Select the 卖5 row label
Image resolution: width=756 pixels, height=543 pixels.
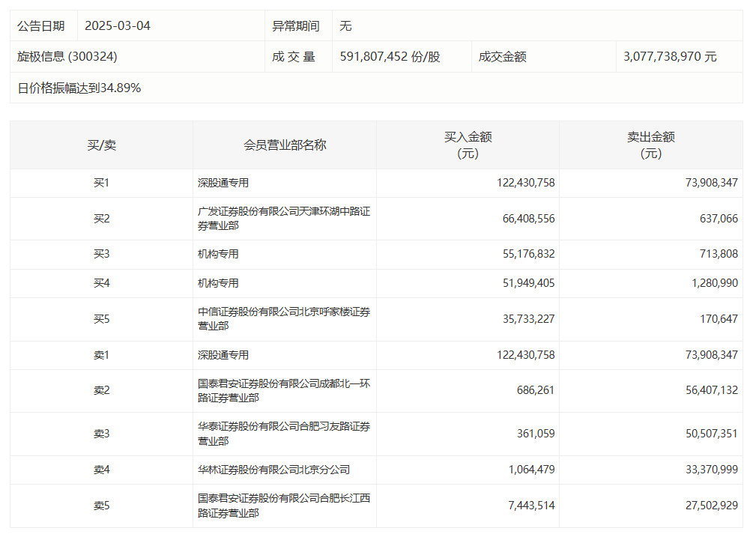[102, 506]
